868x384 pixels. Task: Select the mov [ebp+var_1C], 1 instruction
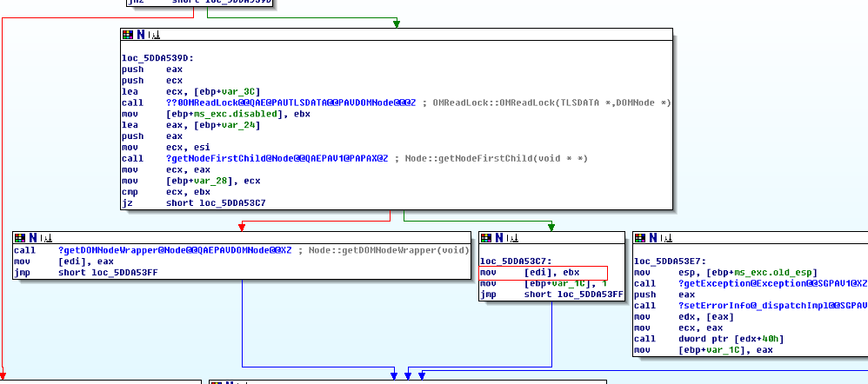[544, 283]
